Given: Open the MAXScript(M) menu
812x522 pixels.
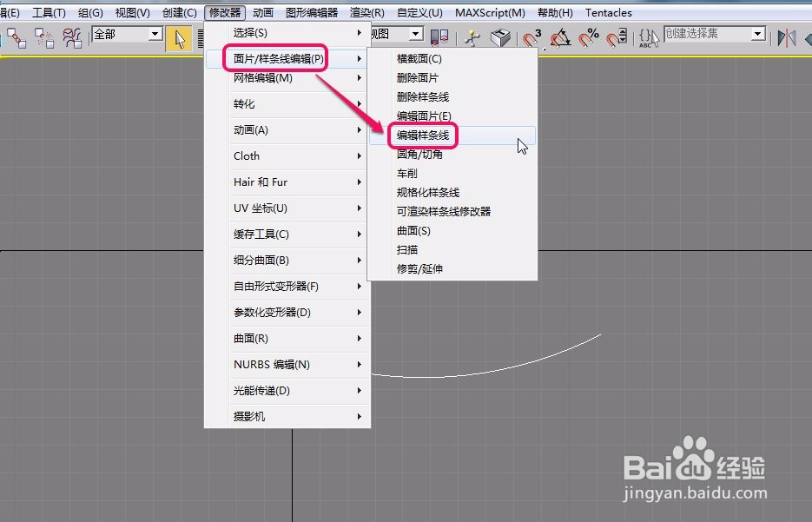Looking at the screenshot, I should 490,13.
